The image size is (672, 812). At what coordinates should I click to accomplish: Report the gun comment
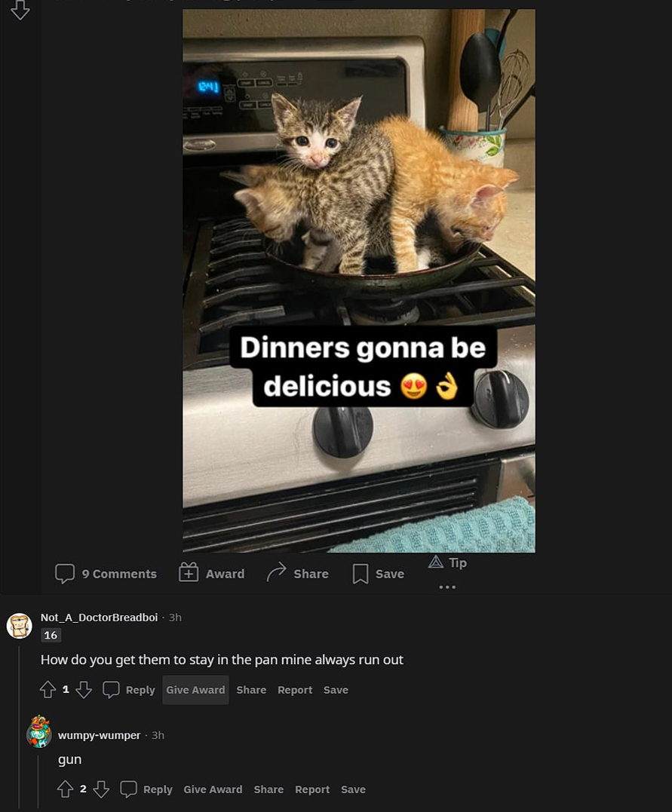(x=311, y=789)
